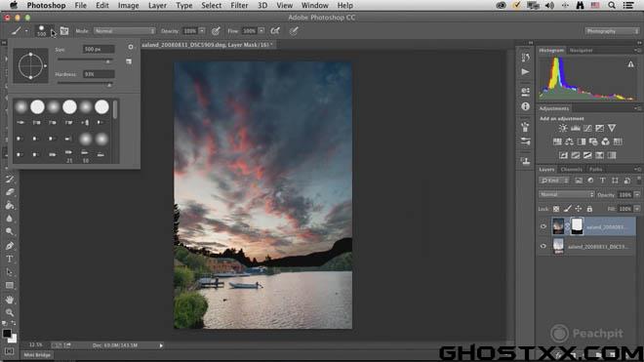The height and width of the screenshot is (362, 644).
Task: Open the layer Fill dropdown arrow
Action: coord(637,209)
